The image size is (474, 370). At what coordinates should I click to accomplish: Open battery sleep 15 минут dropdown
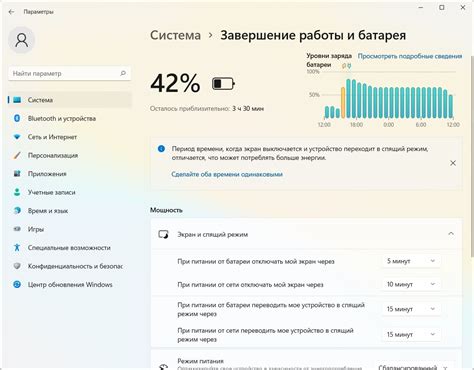pyautogui.click(x=411, y=309)
